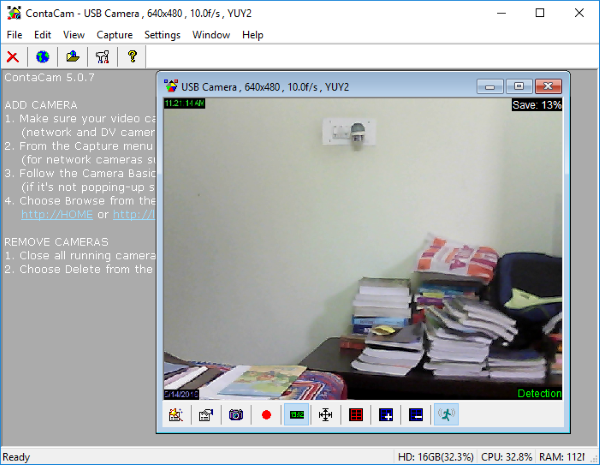Click the four-way arrows move icon
Image resolution: width=600 pixels, height=465 pixels.
pyautogui.click(x=326, y=415)
